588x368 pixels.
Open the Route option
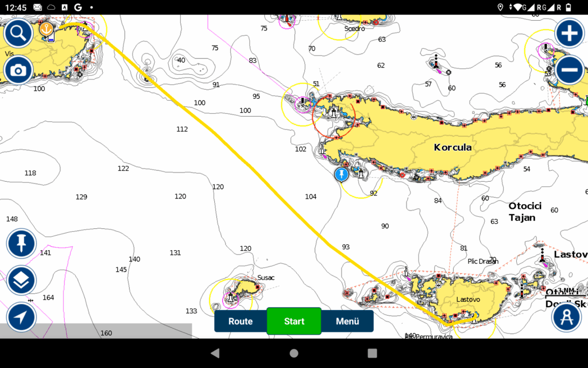(x=241, y=321)
